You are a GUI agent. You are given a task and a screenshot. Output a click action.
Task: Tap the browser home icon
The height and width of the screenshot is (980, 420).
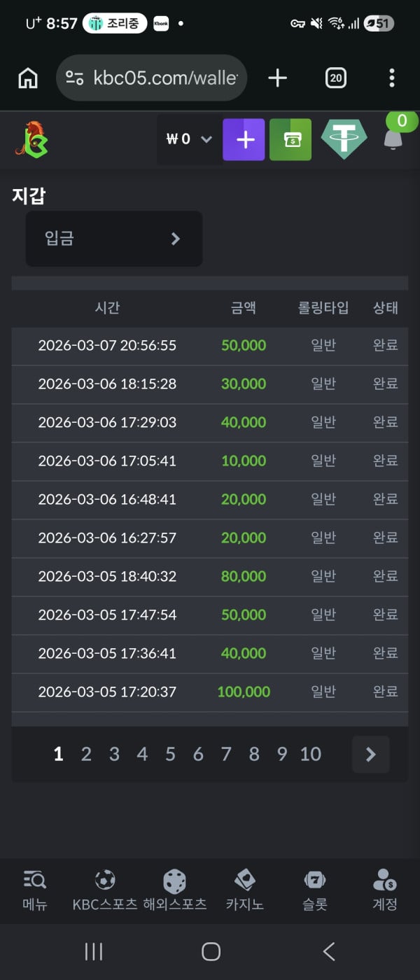tap(28, 78)
